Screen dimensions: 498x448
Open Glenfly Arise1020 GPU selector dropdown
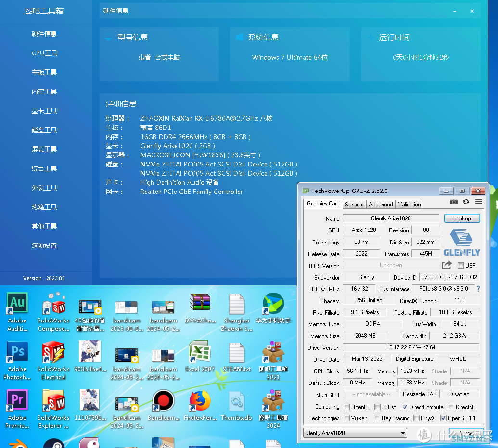[355, 433]
